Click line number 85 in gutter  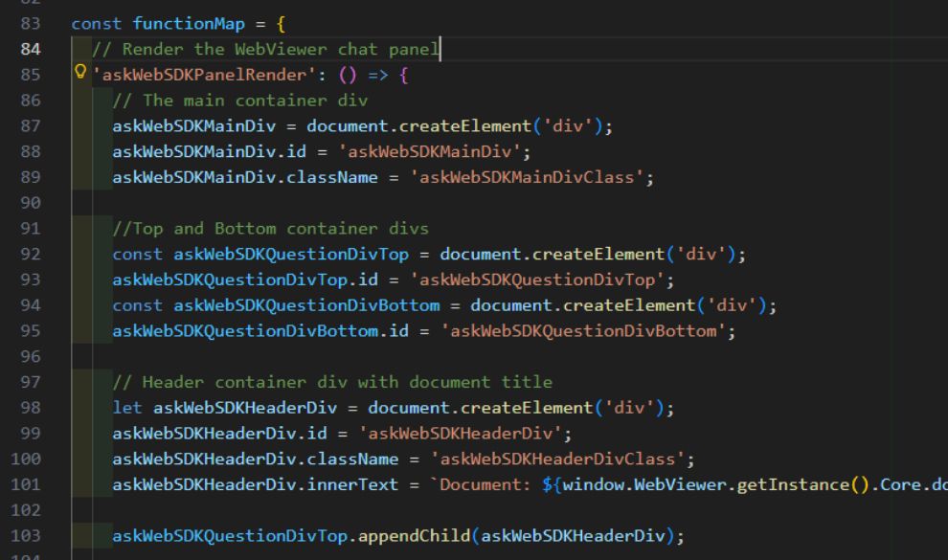tap(31, 75)
